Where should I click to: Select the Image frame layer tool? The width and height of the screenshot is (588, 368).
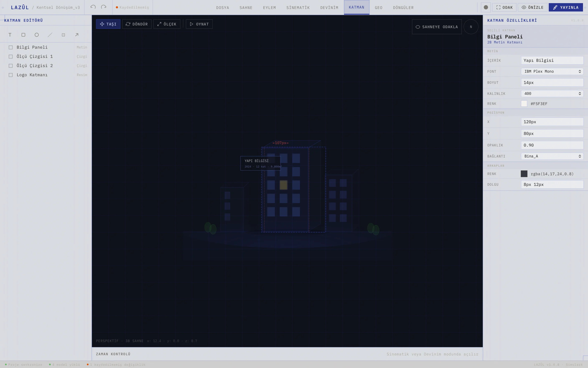(63, 35)
